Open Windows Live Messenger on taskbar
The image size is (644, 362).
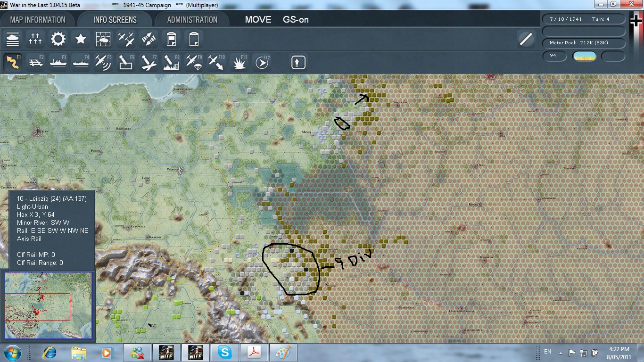click(138, 353)
